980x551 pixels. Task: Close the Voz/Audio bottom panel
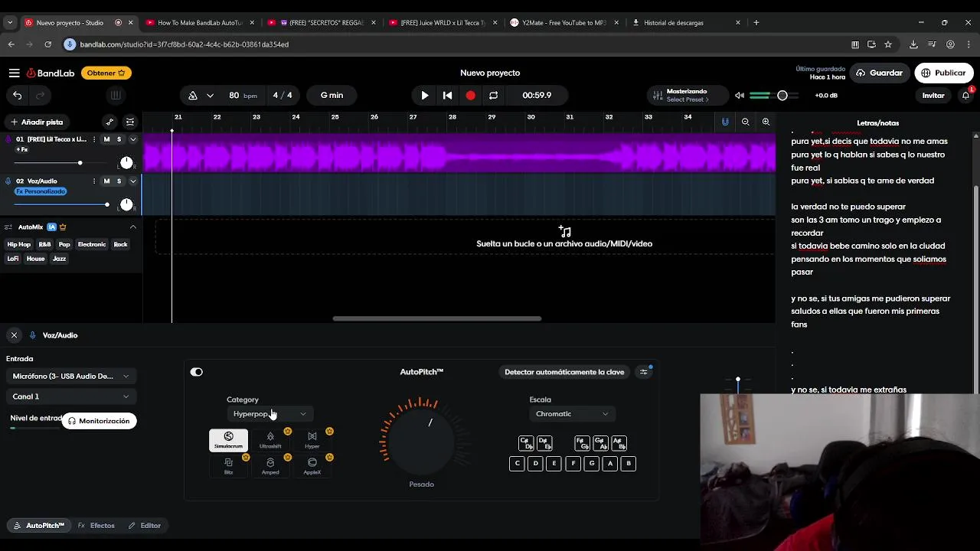[x=14, y=335]
